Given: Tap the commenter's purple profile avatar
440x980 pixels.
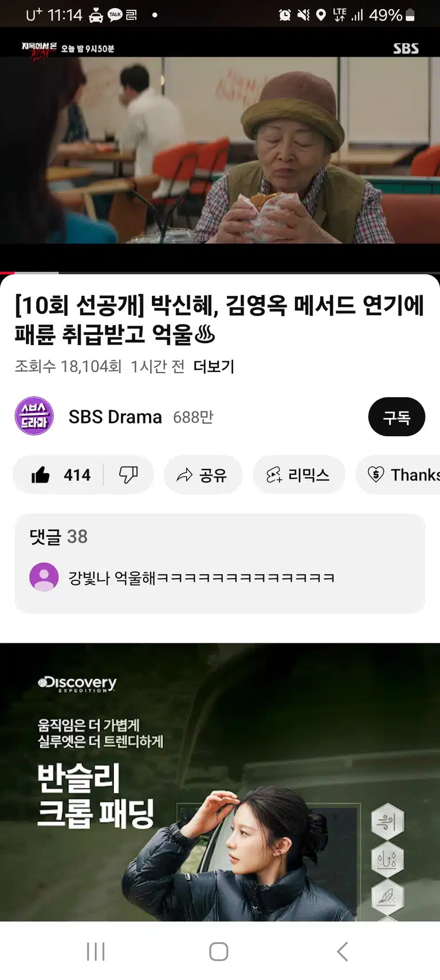Looking at the screenshot, I should [x=44, y=577].
